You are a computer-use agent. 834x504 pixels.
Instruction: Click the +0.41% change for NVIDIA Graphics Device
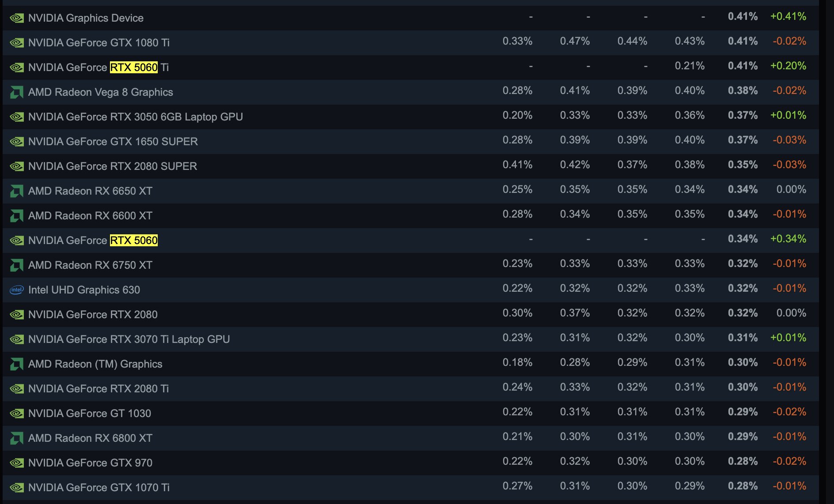tap(788, 16)
